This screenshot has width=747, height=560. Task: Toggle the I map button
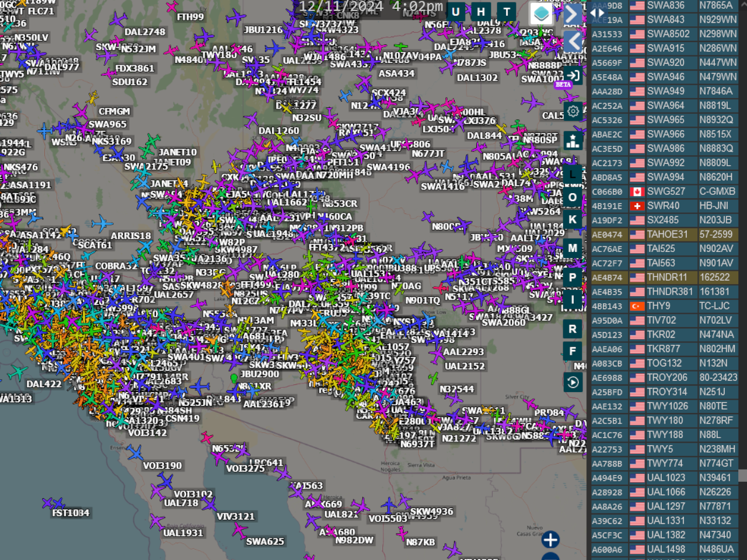[x=573, y=300]
